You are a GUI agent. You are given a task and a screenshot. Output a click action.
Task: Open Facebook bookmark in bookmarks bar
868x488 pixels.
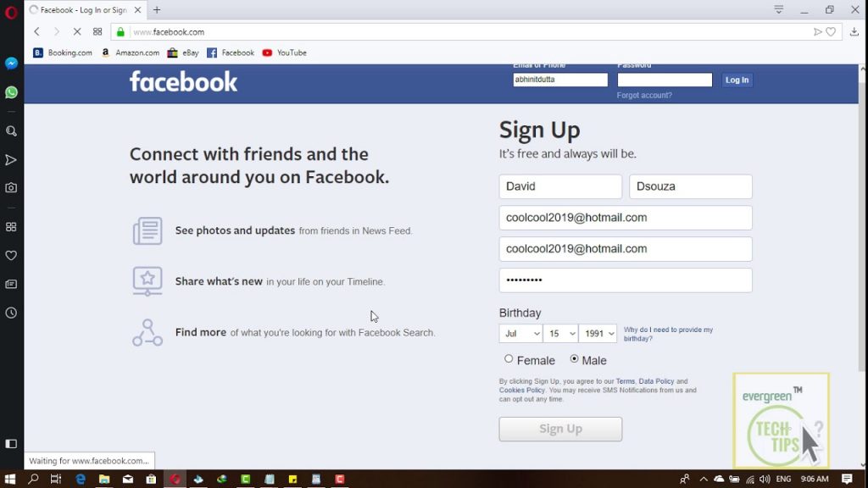click(x=231, y=53)
